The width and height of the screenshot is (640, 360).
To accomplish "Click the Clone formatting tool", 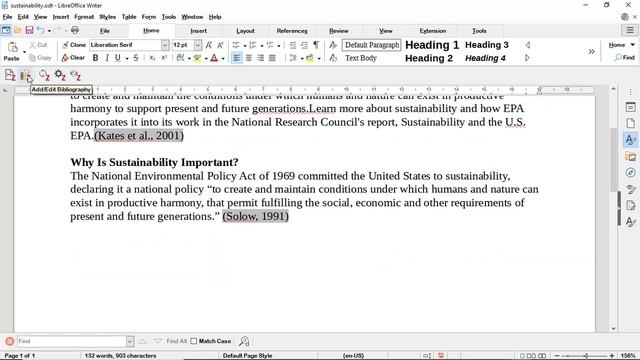I will pyautogui.click(x=74, y=45).
